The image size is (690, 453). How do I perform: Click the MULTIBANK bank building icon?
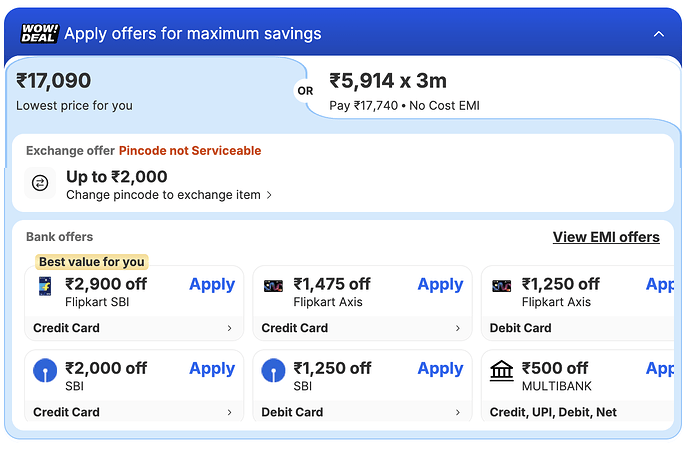tap(502, 371)
